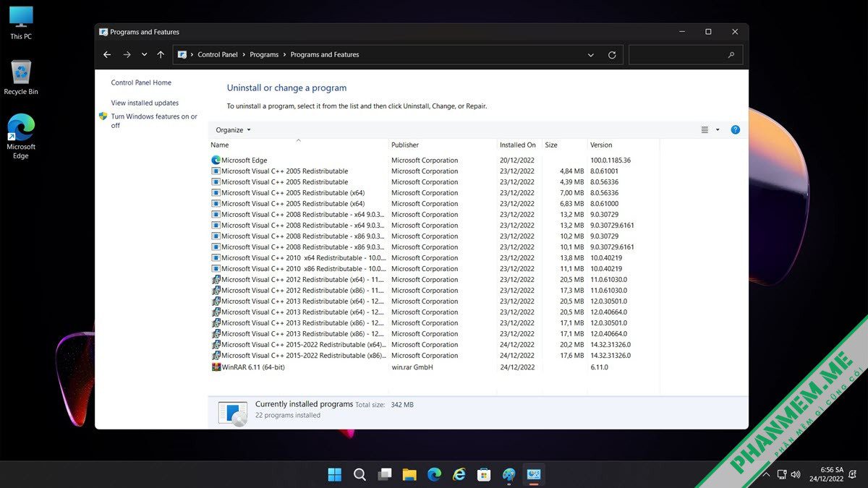
Task: Open Microsoft Store from the taskbar
Action: tap(484, 474)
